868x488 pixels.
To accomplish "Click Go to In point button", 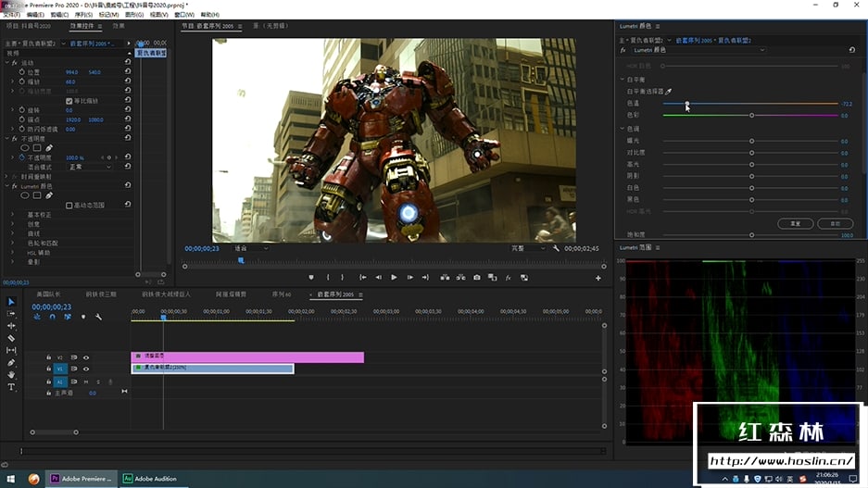I will 362,278.
